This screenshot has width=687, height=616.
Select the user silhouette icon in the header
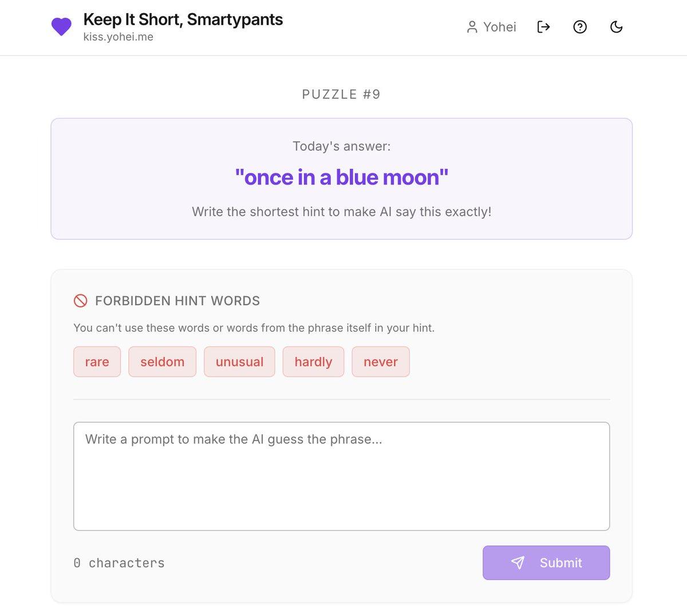pyautogui.click(x=472, y=27)
